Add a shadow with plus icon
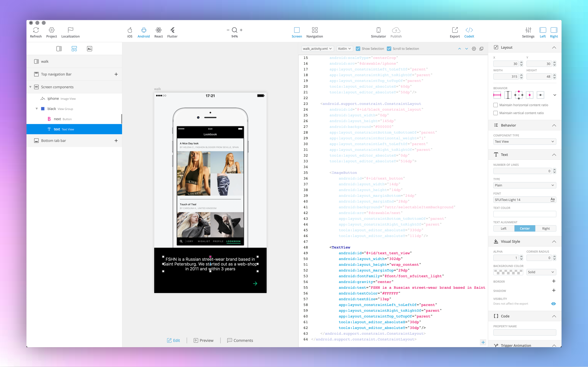The image size is (588, 367). (x=553, y=290)
